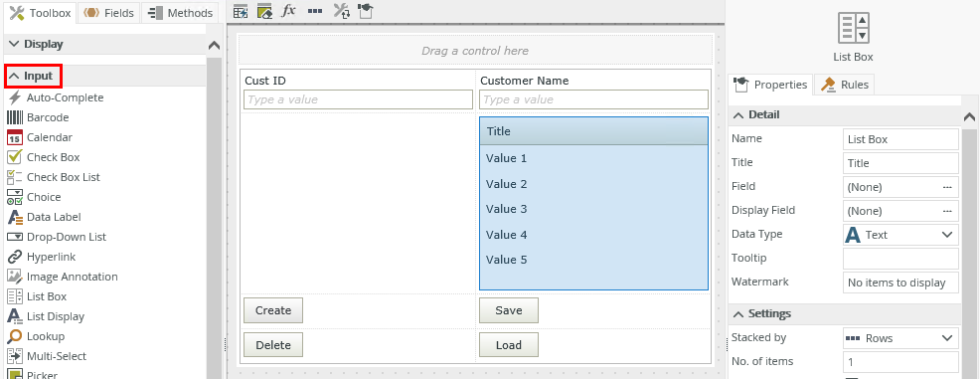The height and width of the screenshot is (379, 980).
Task: Open the Rules tab
Action: pos(845,85)
